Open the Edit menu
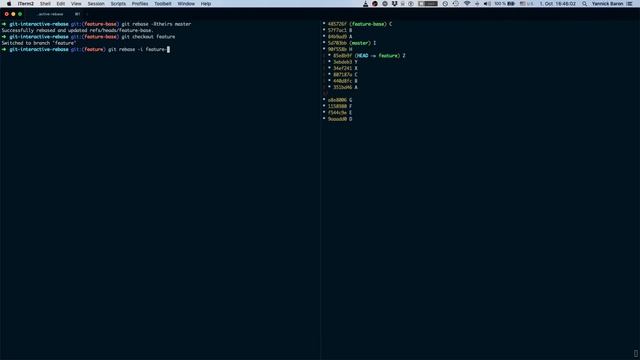The height and width of the screenshot is (360, 640). 61,4
